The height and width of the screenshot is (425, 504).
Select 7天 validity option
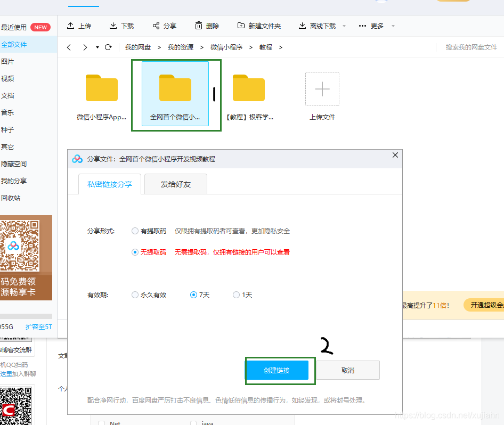pyautogui.click(x=193, y=295)
